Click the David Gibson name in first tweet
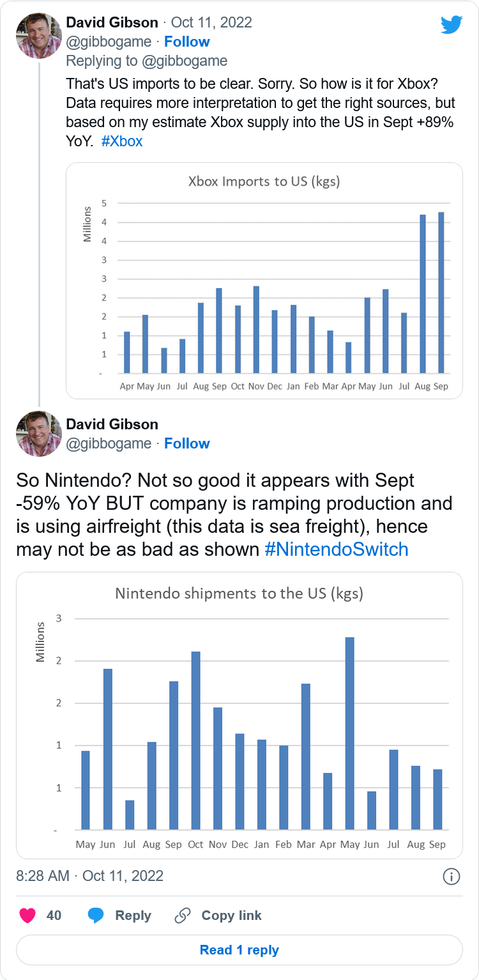 point(112,22)
